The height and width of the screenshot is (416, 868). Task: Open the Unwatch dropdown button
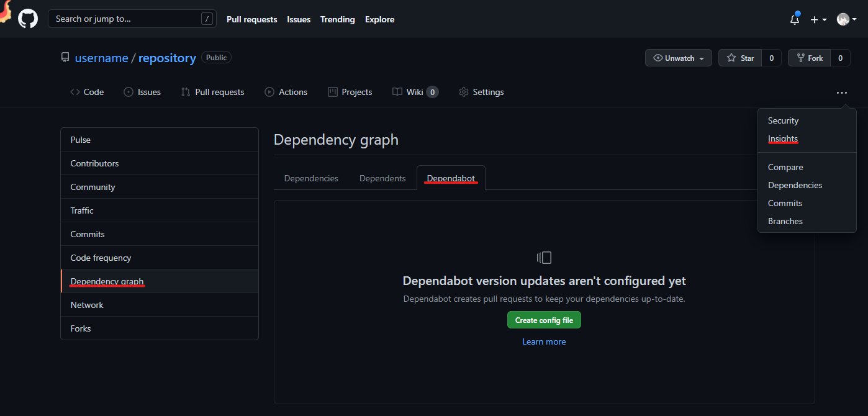pos(679,58)
